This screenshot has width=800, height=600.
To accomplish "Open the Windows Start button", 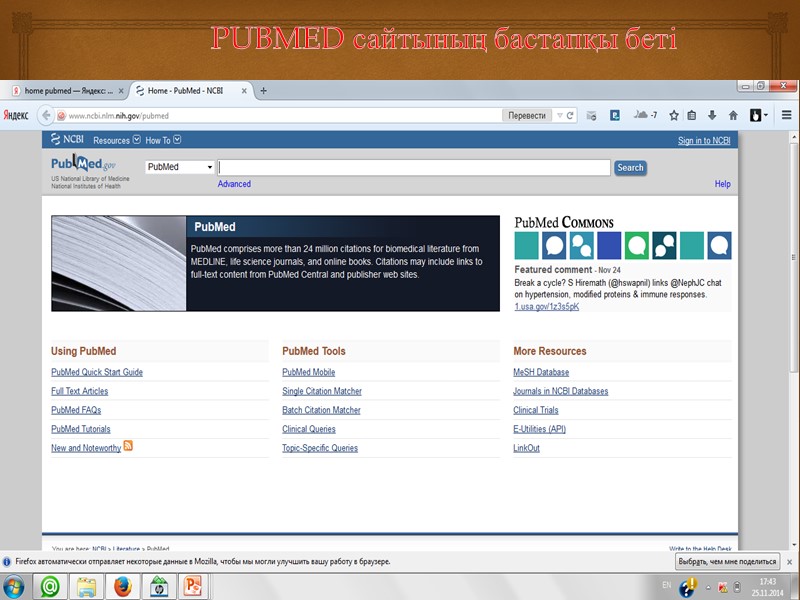I will [x=14, y=587].
